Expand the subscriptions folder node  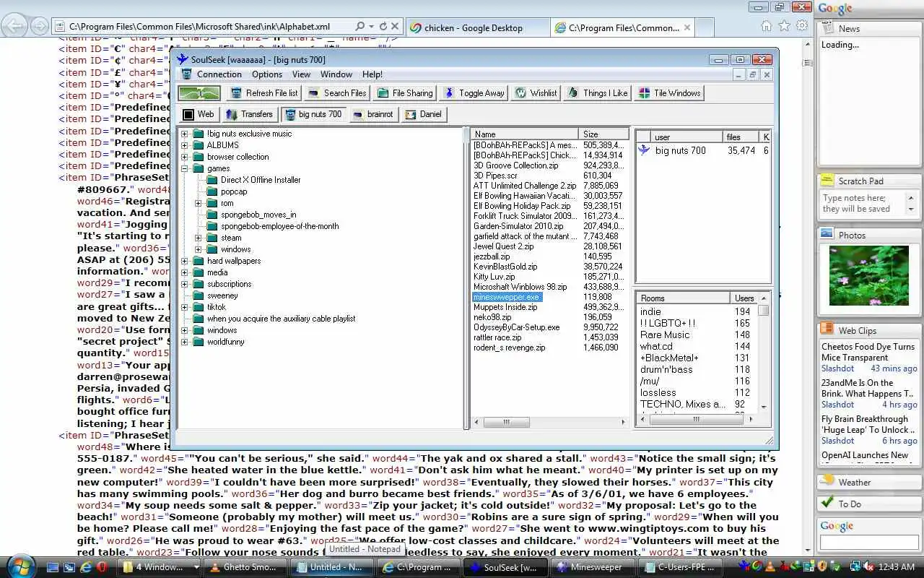(184, 284)
